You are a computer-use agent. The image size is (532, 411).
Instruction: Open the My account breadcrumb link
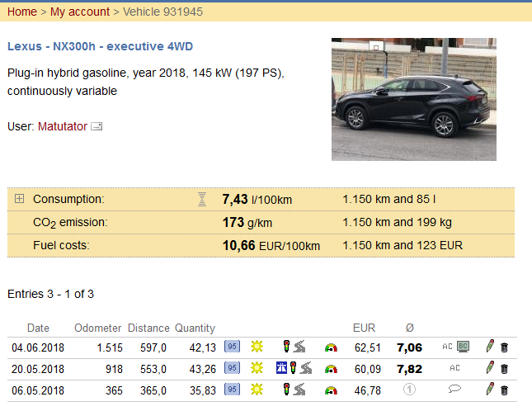[x=80, y=12]
